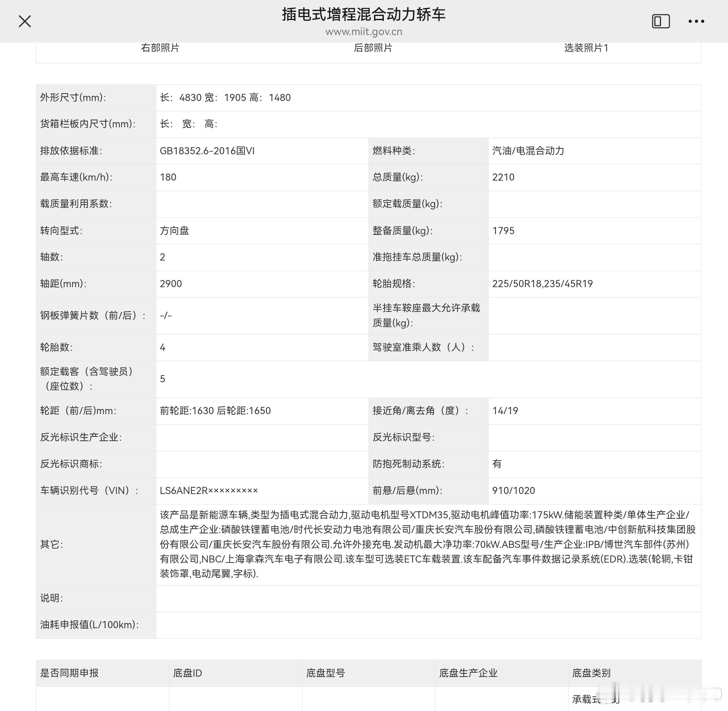Click the VIN value LS6ANE2R

point(209,491)
